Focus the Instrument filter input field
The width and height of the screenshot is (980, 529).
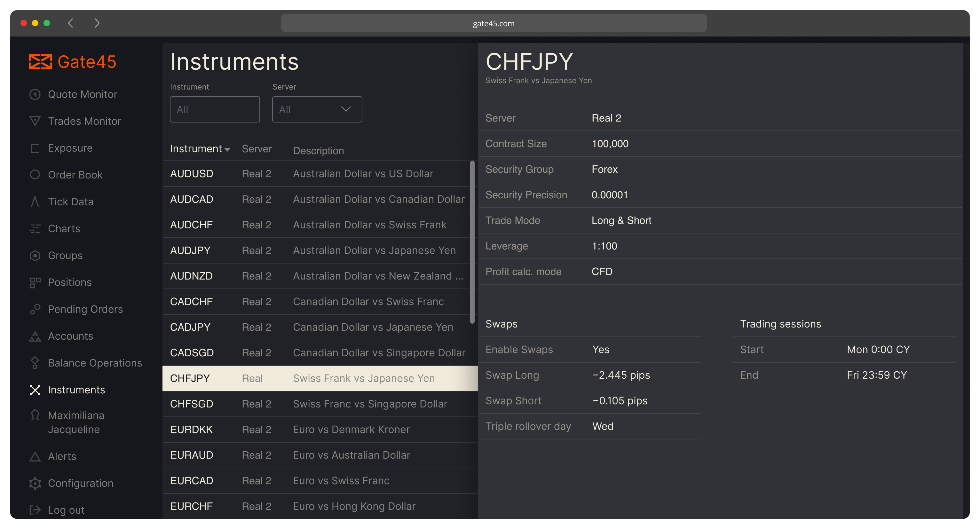click(x=215, y=109)
